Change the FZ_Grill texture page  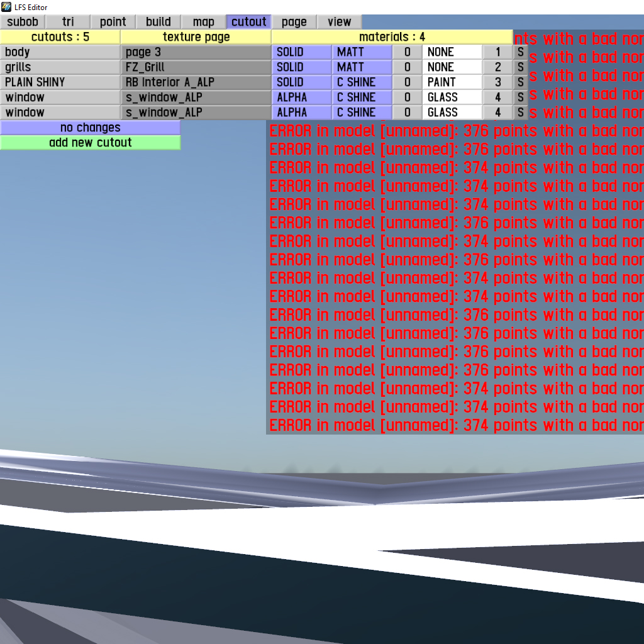pyautogui.click(x=196, y=67)
